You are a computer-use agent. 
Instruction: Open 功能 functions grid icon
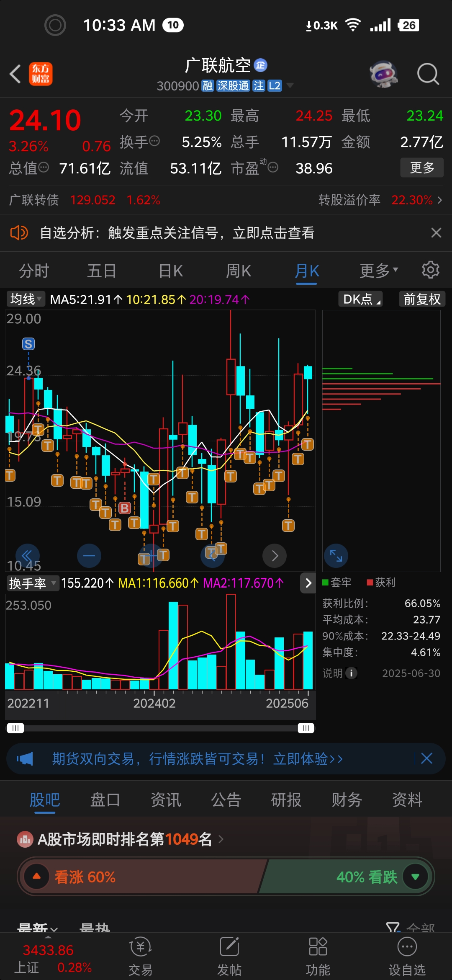(318, 957)
